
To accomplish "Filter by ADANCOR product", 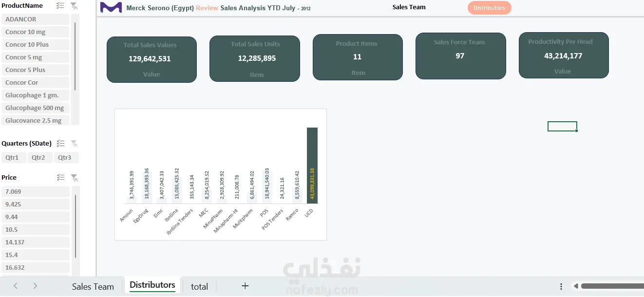I will [x=36, y=19].
